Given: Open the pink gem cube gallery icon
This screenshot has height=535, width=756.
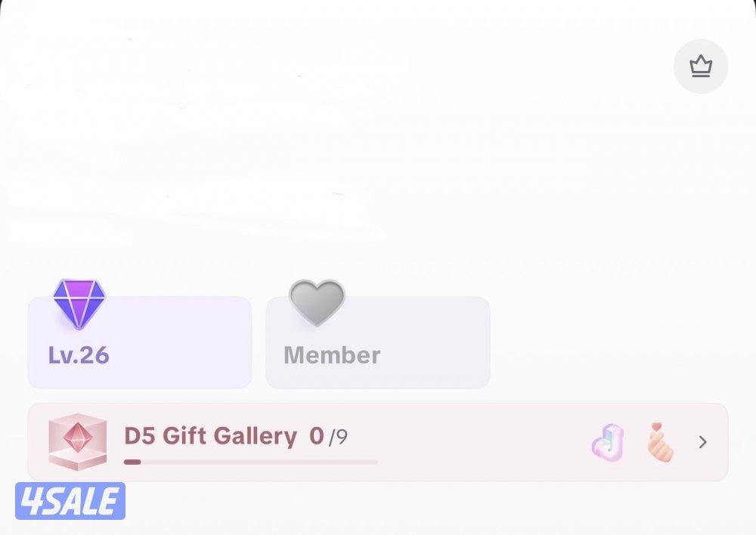Looking at the screenshot, I should [78, 441].
